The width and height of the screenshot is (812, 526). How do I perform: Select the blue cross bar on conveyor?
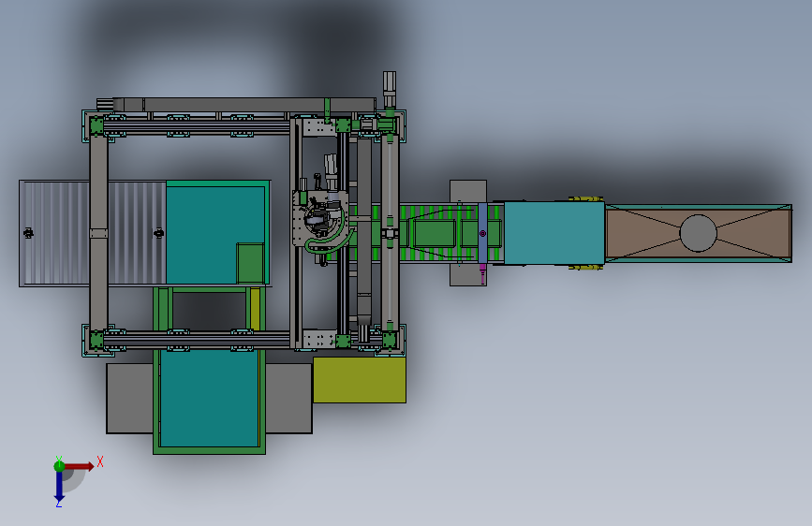coord(482,233)
